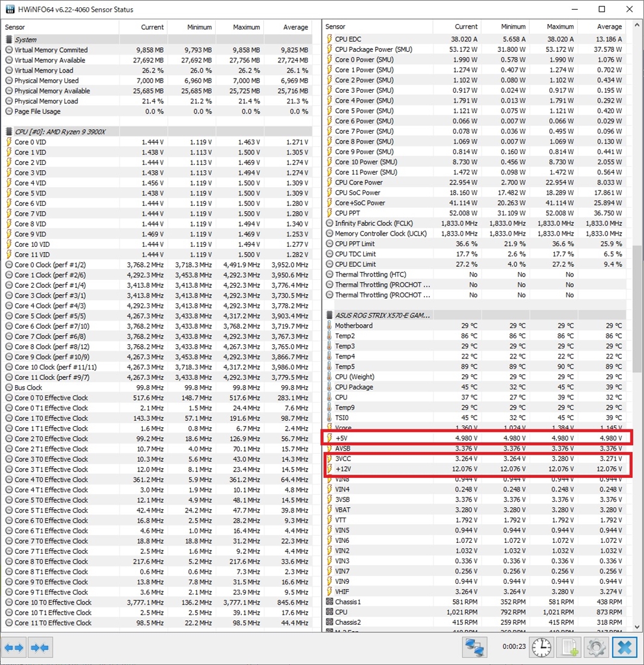Click the Sensor column header in right pane
The image size is (644, 665).
click(378, 26)
